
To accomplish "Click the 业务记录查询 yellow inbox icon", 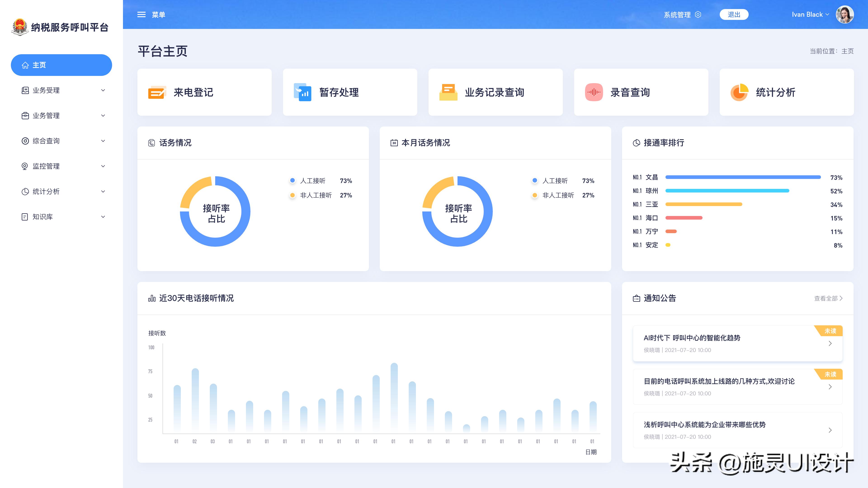I will point(448,92).
